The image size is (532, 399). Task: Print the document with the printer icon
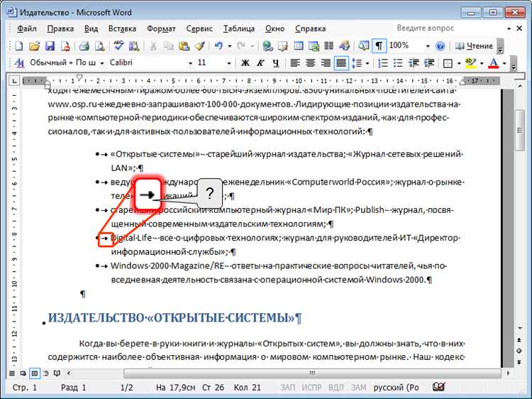coord(84,46)
